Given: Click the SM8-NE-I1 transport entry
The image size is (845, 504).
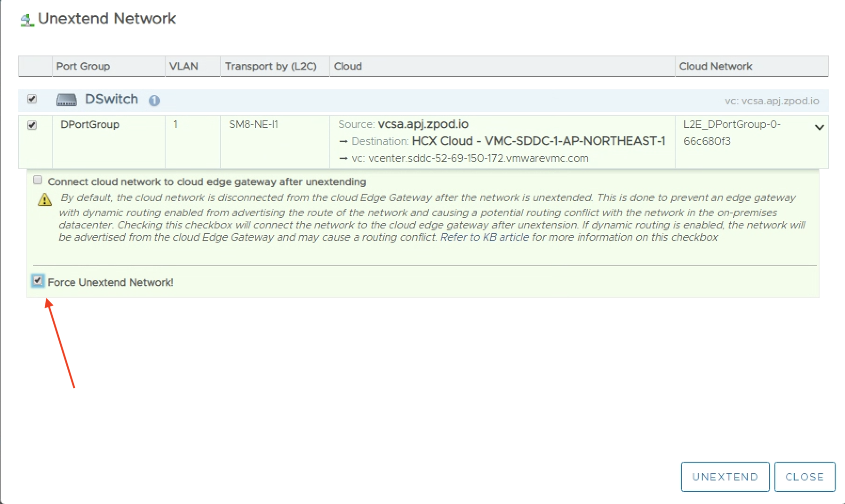Looking at the screenshot, I should [253, 125].
